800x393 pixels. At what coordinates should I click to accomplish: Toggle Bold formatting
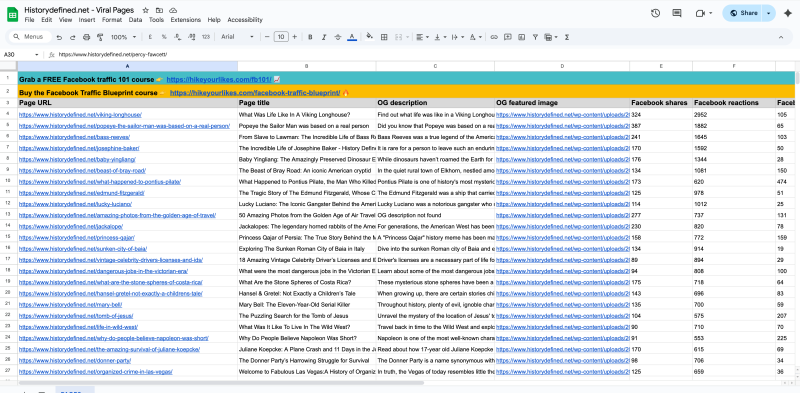[310, 37]
